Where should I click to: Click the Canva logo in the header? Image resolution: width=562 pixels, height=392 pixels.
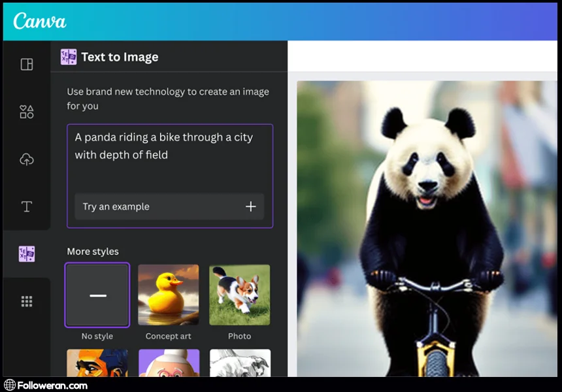[40, 22]
